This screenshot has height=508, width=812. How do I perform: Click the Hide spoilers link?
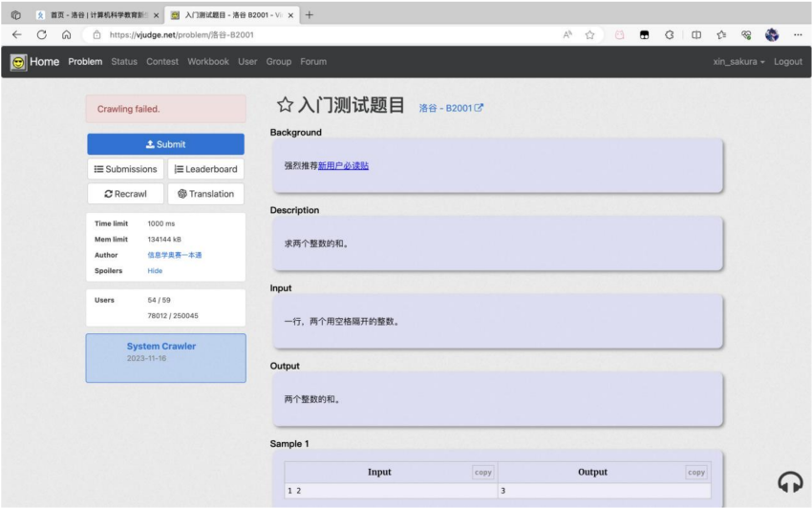[x=155, y=271]
